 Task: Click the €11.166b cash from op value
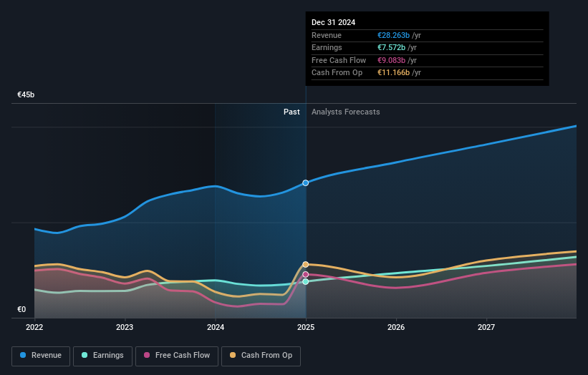tap(393, 73)
